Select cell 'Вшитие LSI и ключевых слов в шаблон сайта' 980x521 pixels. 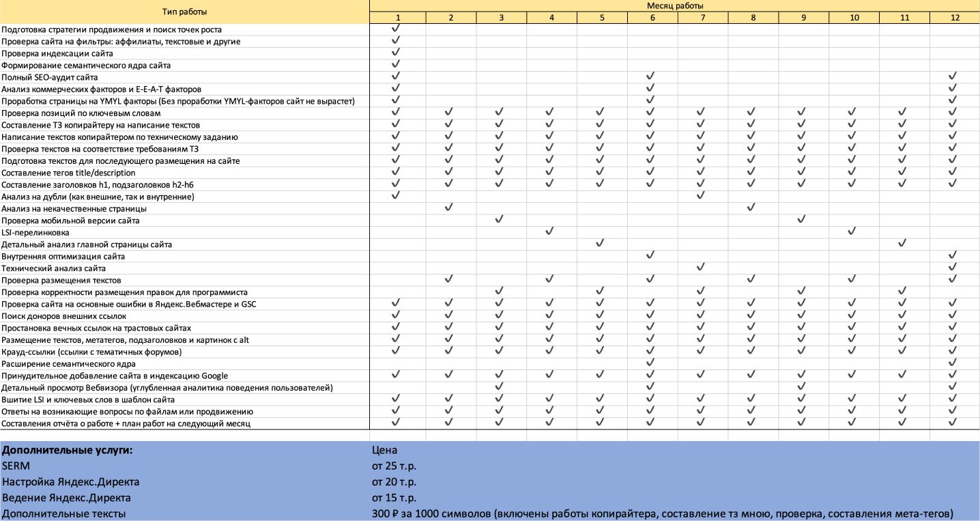[x=185, y=399]
